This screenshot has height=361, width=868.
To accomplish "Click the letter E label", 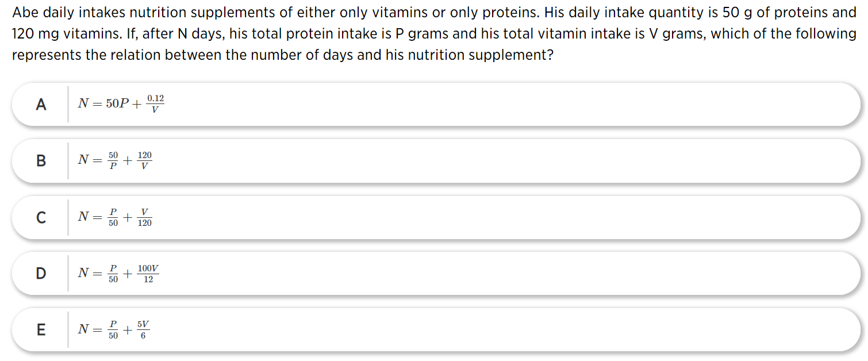I will pos(41,330).
